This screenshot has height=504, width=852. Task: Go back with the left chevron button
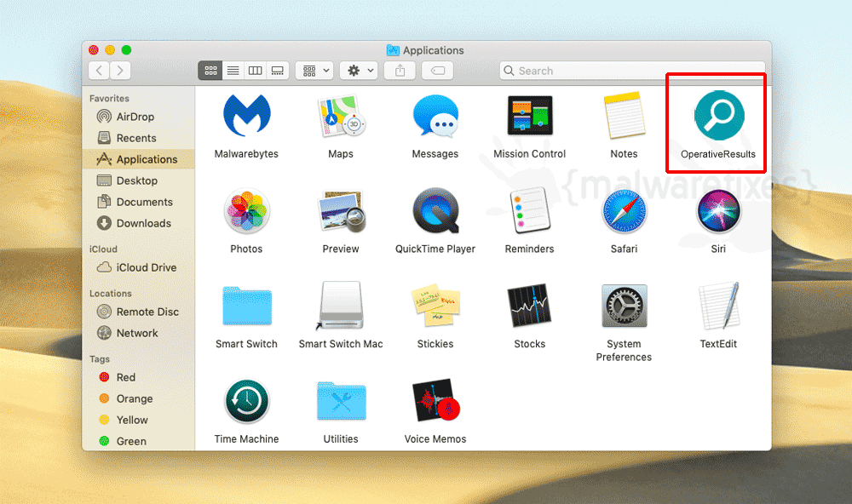99,71
